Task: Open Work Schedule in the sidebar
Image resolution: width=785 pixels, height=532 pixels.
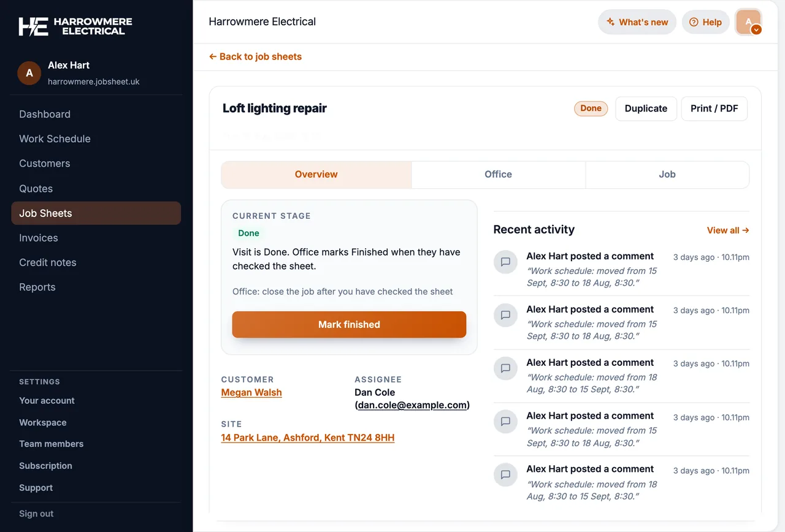Action: (x=55, y=139)
